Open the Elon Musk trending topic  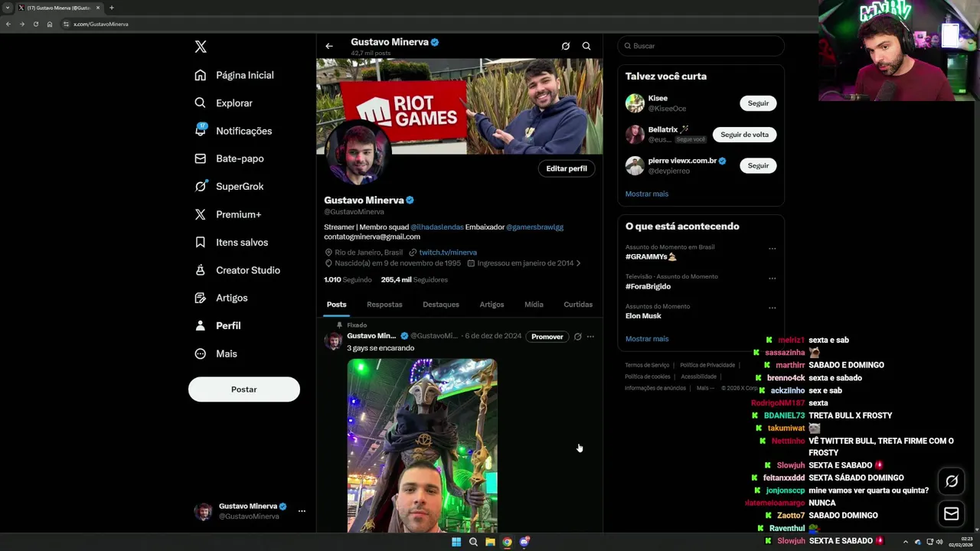tap(643, 316)
